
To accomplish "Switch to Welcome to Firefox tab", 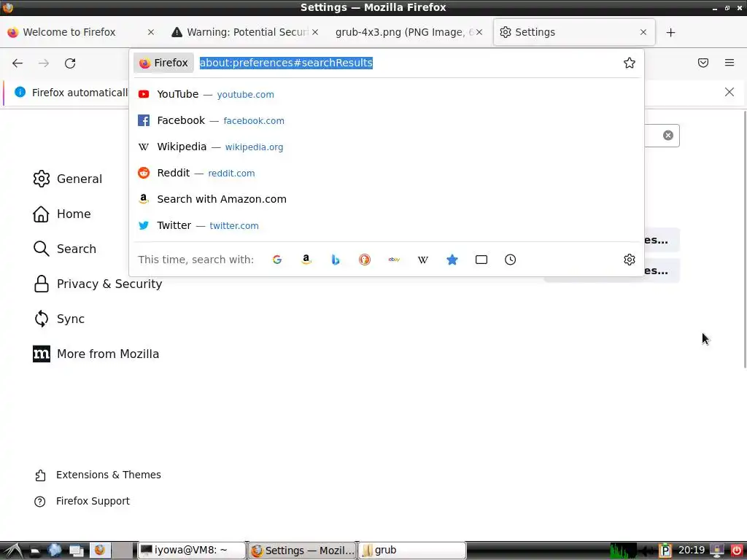I will point(80,32).
